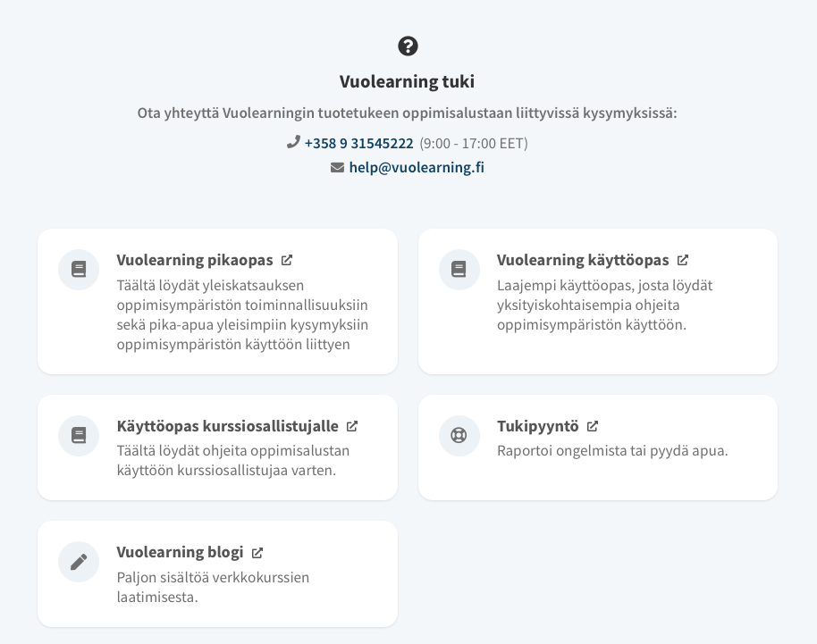Open the Käyttöopas kurssiosallistujalle title link
The width and height of the screenshot is (817, 644).
[x=227, y=426]
